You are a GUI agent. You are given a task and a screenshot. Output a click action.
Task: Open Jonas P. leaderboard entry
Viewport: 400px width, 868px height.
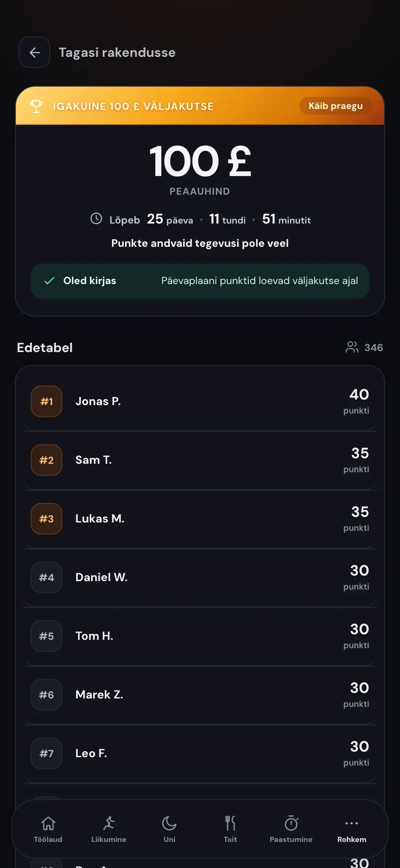(200, 401)
